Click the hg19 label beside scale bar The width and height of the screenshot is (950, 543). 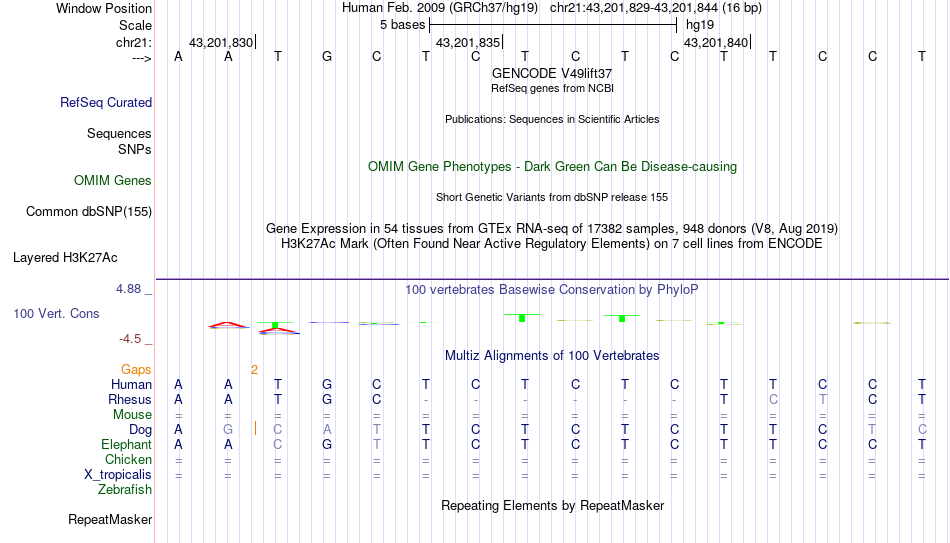pyautogui.click(x=700, y=25)
